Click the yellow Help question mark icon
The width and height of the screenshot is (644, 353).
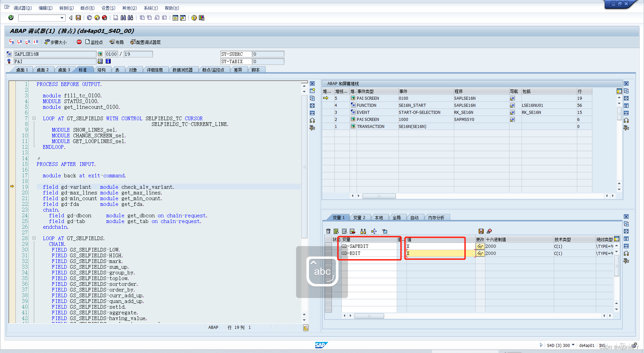[194, 18]
